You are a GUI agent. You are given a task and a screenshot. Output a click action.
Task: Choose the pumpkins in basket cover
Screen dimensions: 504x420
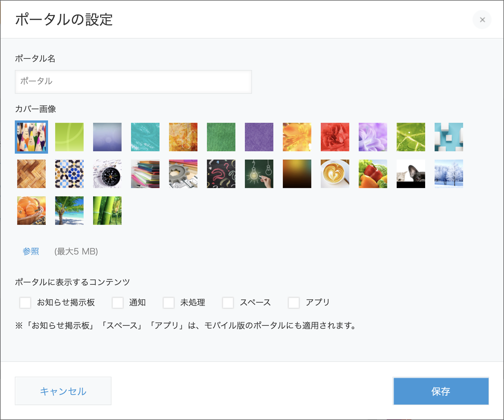[31, 211]
